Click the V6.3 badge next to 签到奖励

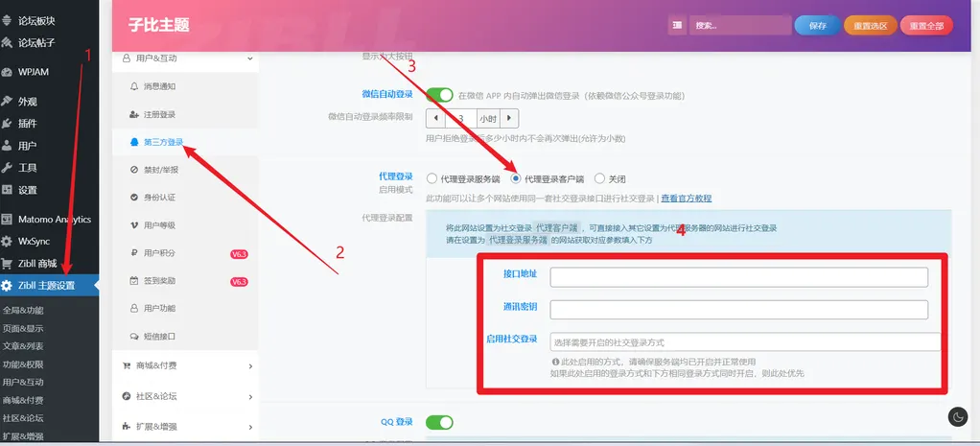point(240,282)
